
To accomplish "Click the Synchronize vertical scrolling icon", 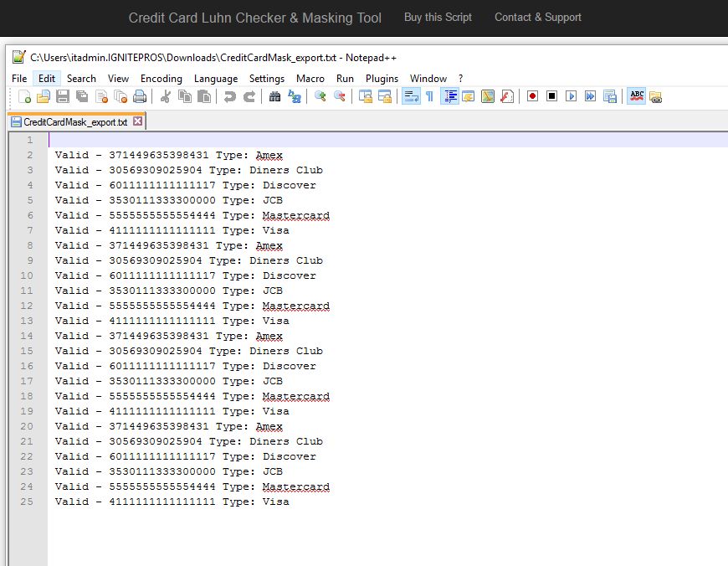I will coord(366,96).
